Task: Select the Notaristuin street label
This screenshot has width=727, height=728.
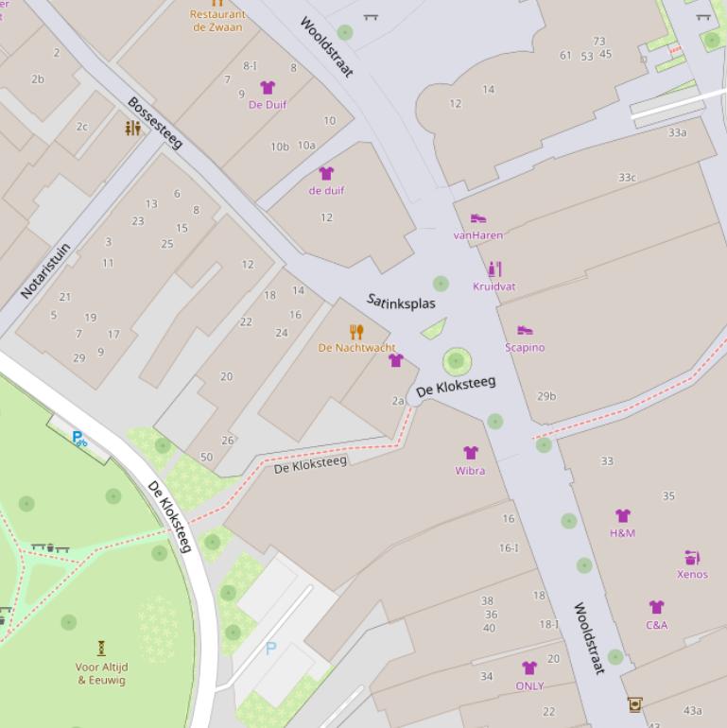Action: [45, 270]
